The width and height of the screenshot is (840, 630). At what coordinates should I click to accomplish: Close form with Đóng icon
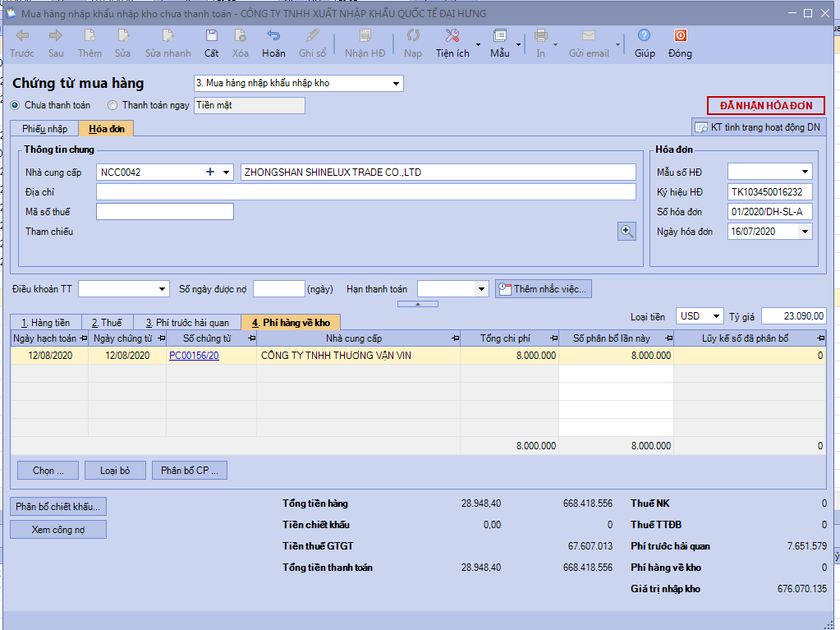click(x=681, y=35)
